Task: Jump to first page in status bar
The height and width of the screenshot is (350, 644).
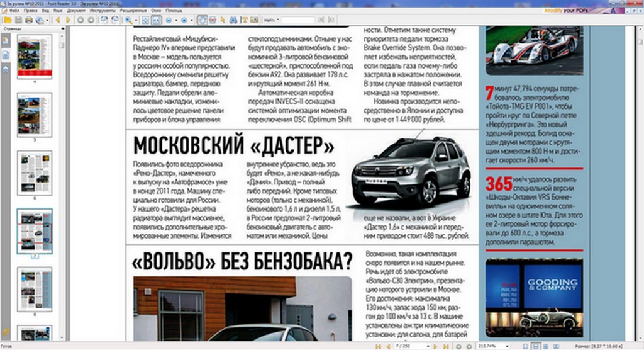Action: (378, 346)
